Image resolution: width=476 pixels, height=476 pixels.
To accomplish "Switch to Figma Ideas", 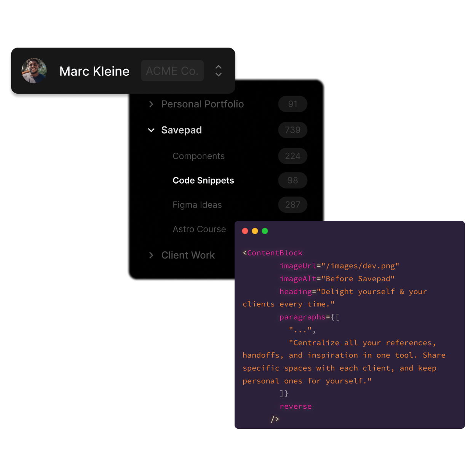I will click(x=197, y=204).
